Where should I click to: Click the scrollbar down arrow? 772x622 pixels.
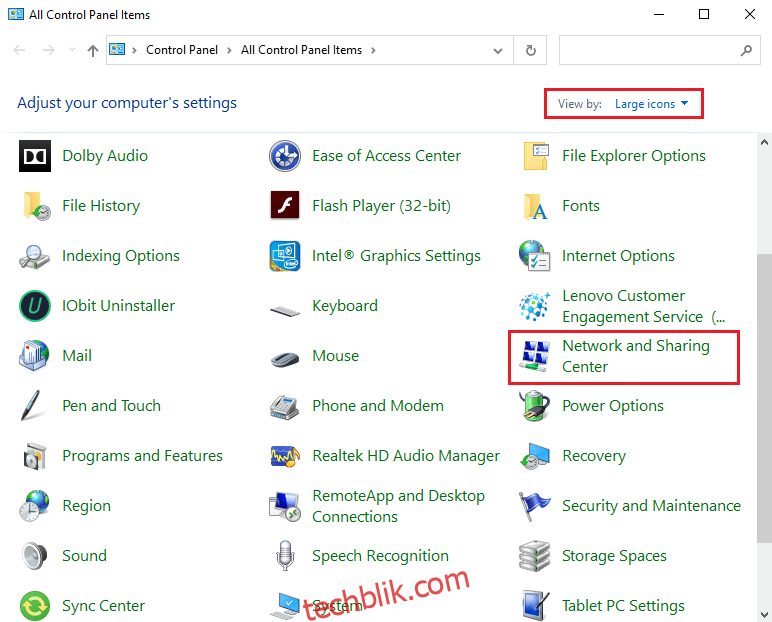tap(764, 614)
